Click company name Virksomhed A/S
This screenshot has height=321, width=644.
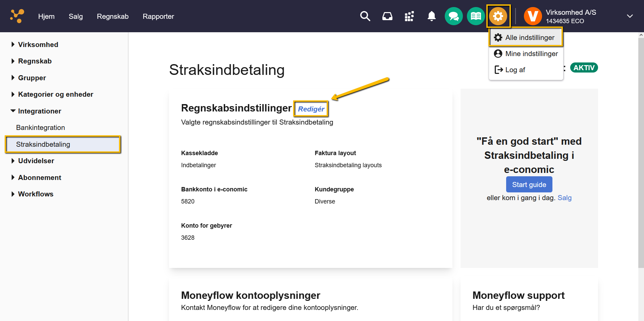click(571, 12)
